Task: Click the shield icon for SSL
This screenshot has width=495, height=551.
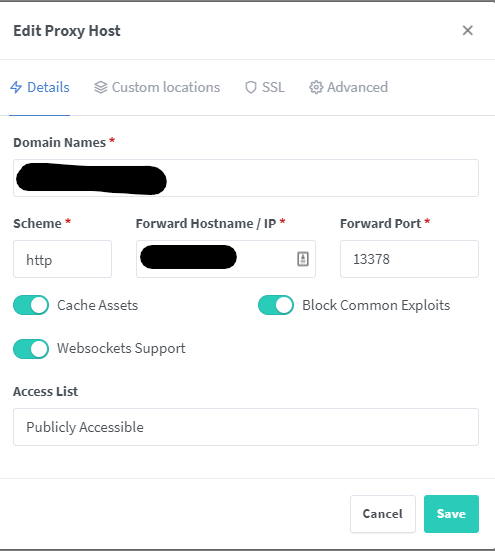Action: coord(250,87)
